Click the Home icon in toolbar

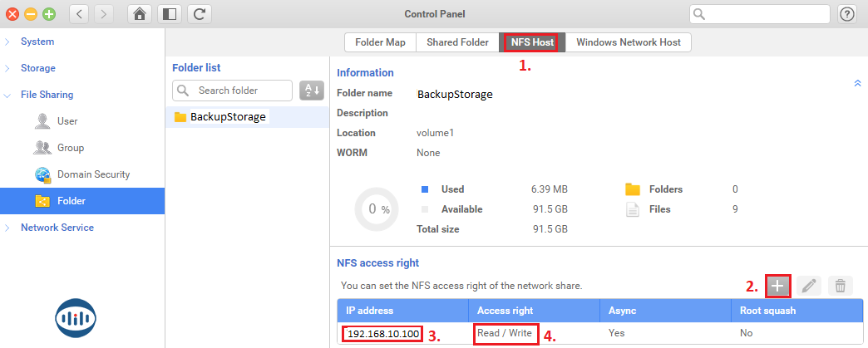tap(141, 14)
